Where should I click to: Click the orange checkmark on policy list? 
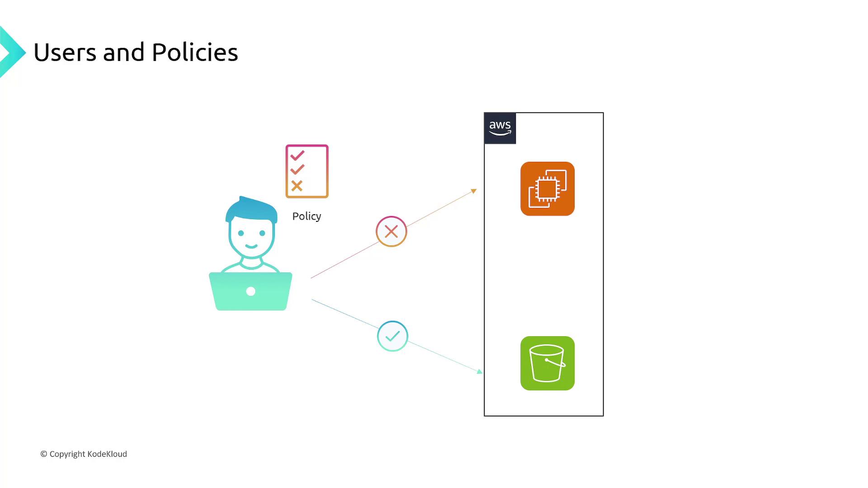pyautogui.click(x=296, y=170)
